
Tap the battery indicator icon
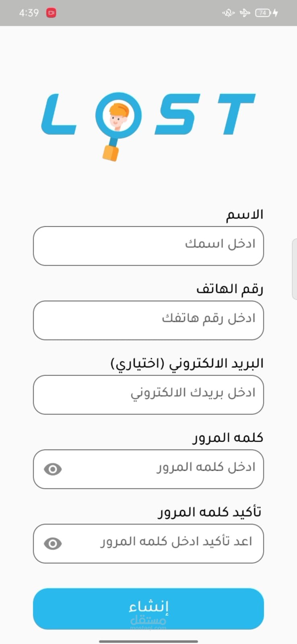[x=262, y=13]
